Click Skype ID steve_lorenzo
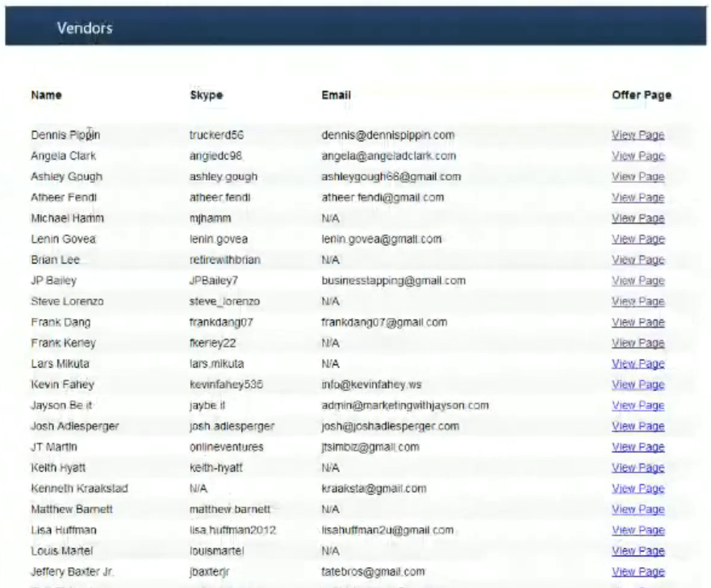Image resolution: width=711 pixels, height=588 pixels. 224,302
